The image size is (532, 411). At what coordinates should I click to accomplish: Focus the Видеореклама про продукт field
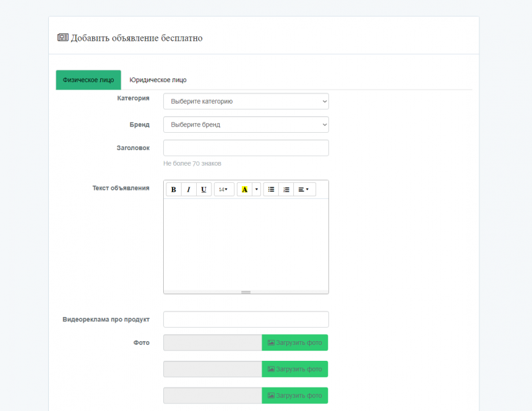(x=246, y=320)
